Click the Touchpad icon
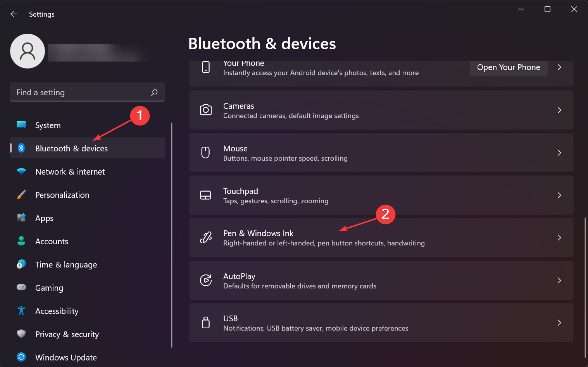 point(206,195)
